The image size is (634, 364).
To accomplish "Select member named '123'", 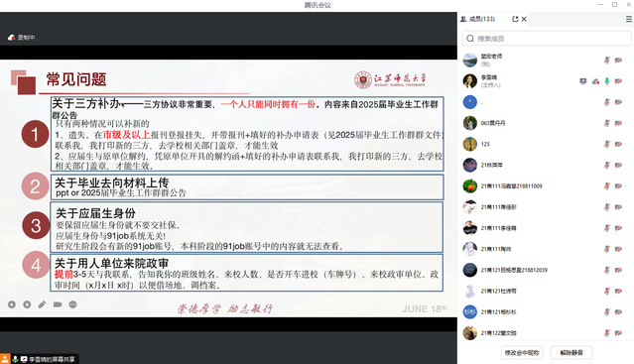I will pyautogui.click(x=546, y=144).
